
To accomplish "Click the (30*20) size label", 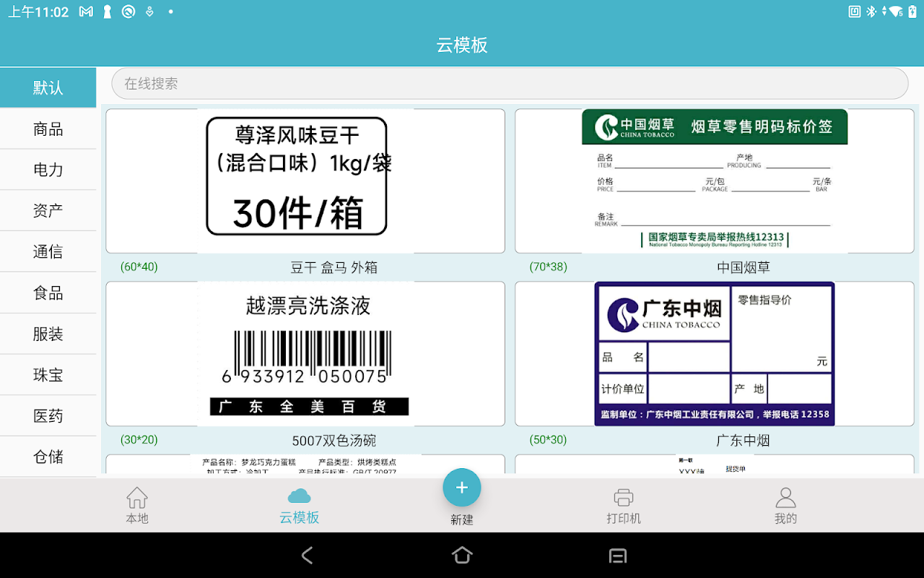I will [139, 440].
